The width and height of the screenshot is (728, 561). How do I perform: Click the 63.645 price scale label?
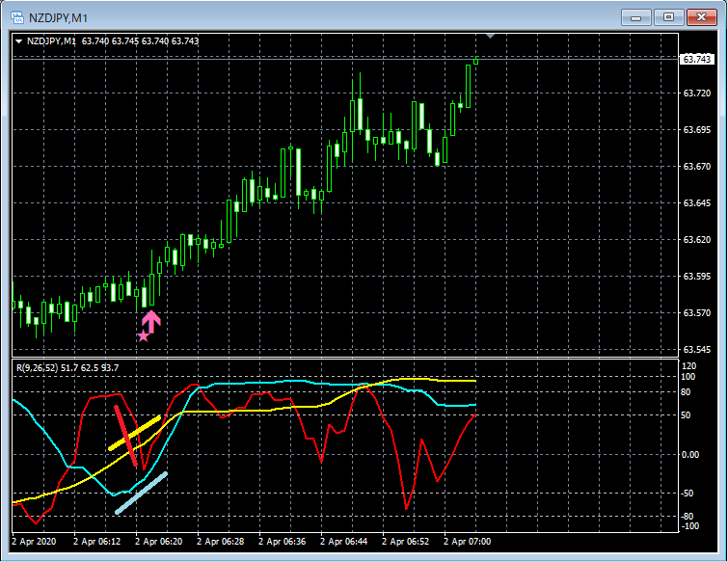click(697, 202)
